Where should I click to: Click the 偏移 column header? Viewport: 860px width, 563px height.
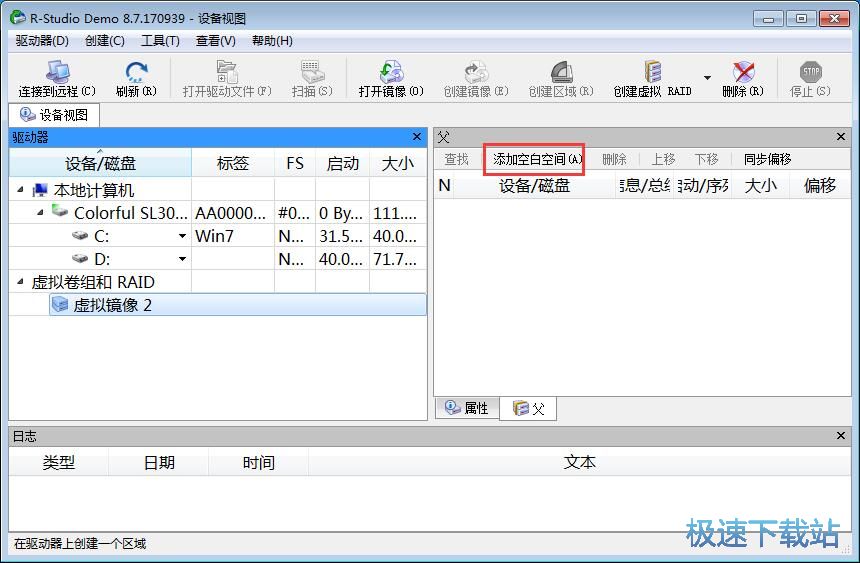click(820, 185)
